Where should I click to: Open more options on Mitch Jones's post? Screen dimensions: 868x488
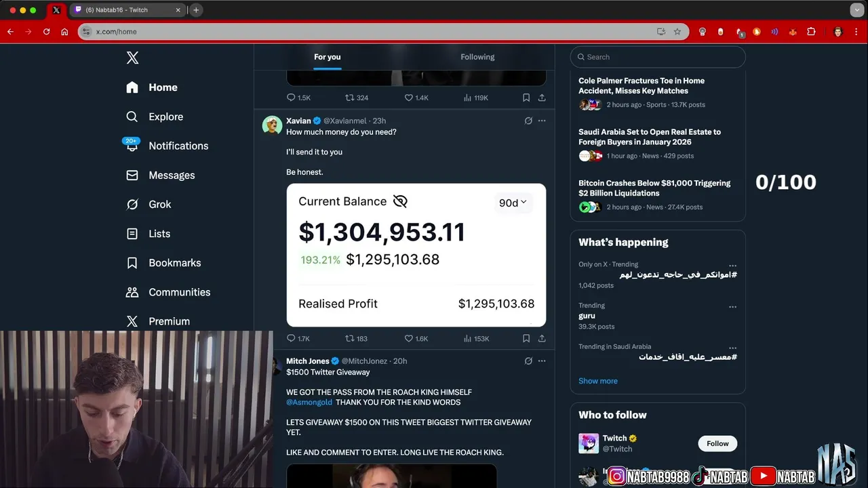[542, 361]
